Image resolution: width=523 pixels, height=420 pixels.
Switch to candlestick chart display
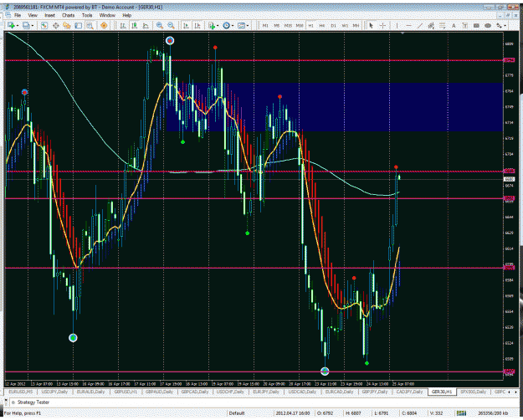[x=135, y=25]
